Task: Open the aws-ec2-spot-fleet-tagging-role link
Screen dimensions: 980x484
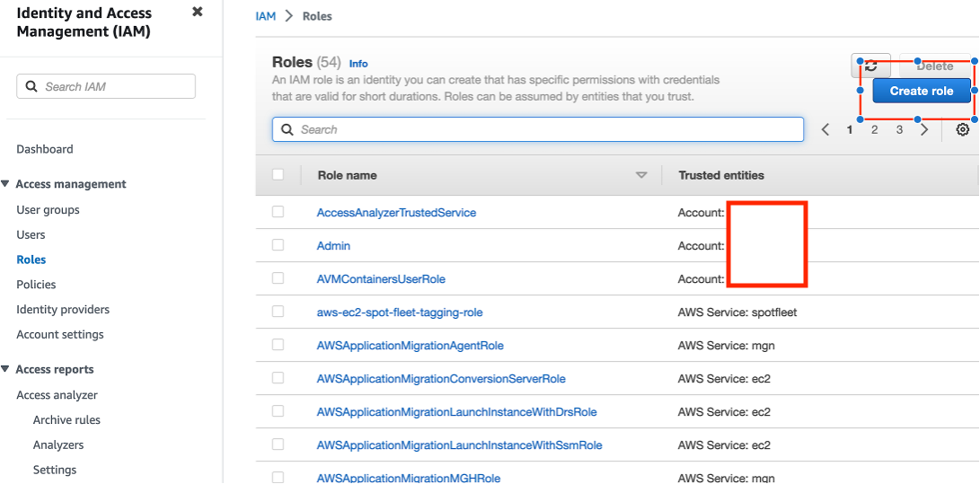Action: click(400, 312)
